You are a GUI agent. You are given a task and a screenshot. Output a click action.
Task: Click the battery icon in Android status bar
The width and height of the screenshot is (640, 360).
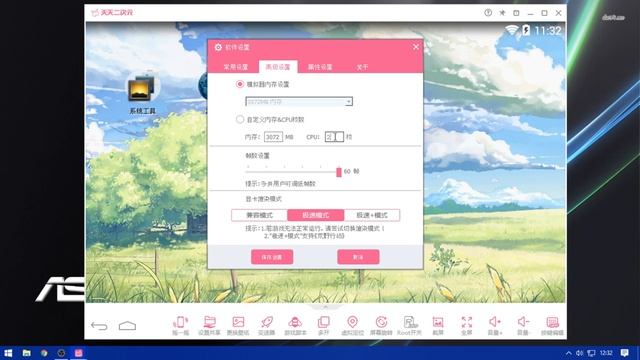point(526,30)
